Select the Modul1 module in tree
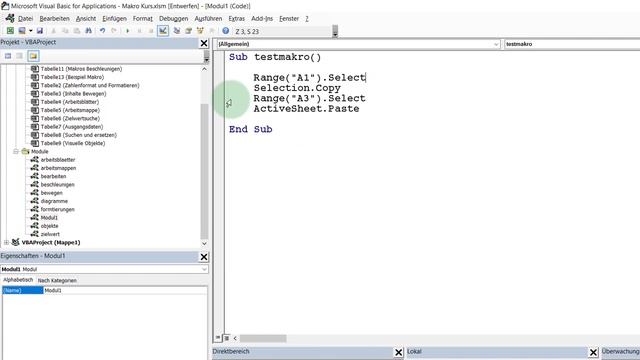Screen dimensions: 640x360 pyautogui.click(x=49, y=218)
